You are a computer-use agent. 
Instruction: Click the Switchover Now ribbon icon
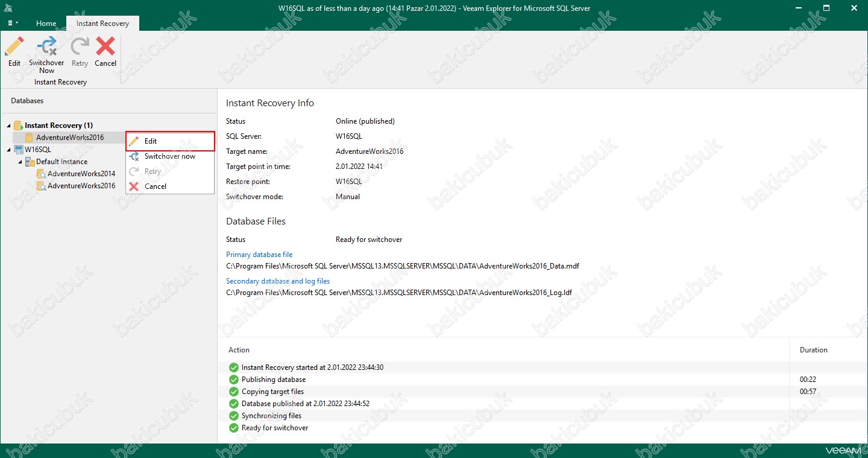click(46, 47)
